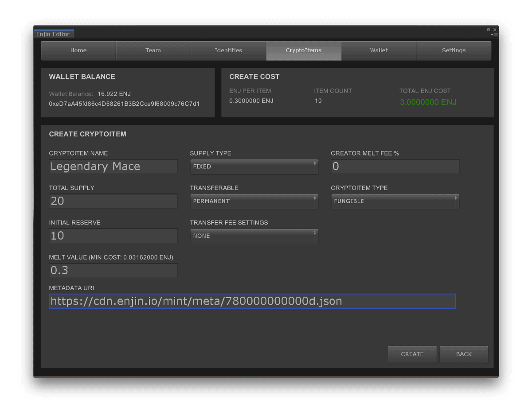Screen dimensions: 532x403
Task: Click the BACK button
Action: 464,354
